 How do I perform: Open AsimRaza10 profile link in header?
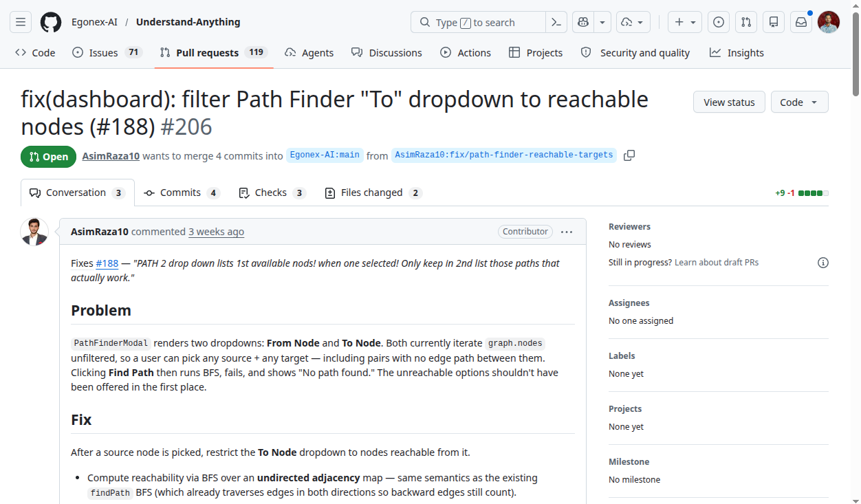[111, 156]
